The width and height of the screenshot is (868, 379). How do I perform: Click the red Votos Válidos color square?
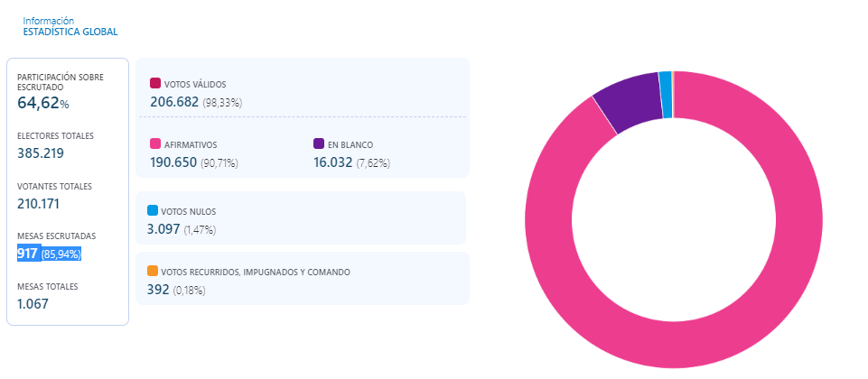pos(155,83)
